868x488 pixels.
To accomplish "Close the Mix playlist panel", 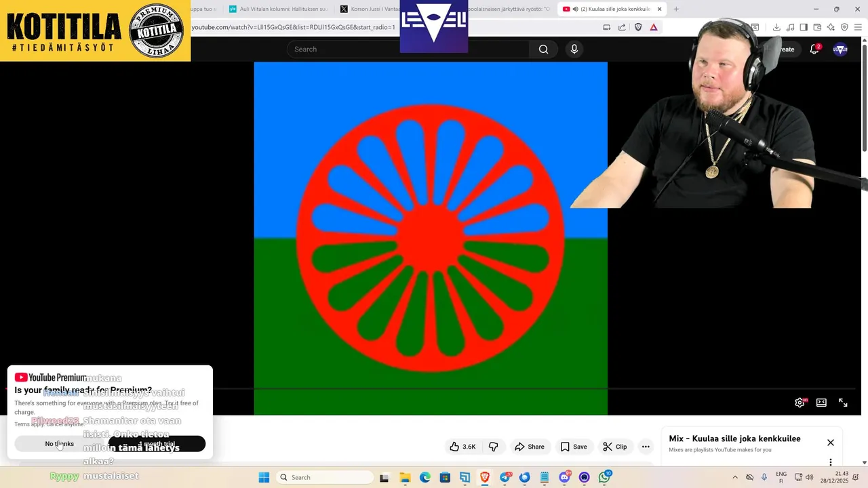I will pos(831,443).
